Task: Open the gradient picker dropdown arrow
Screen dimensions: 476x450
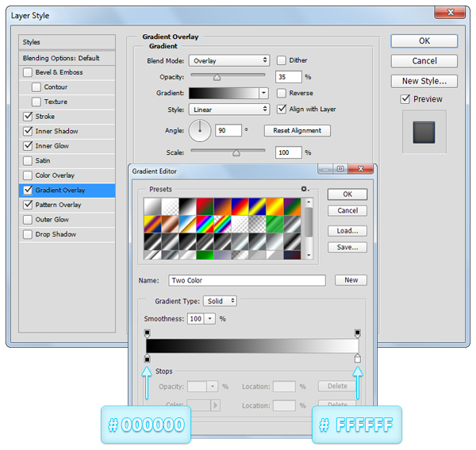Action: [x=264, y=93]
